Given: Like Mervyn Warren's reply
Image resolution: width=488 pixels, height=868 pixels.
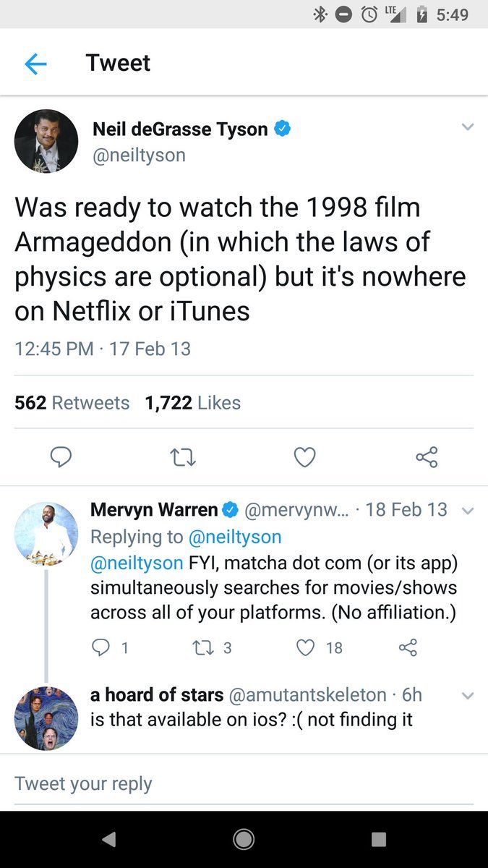Looking at the screenshot, I should (307, 647).
